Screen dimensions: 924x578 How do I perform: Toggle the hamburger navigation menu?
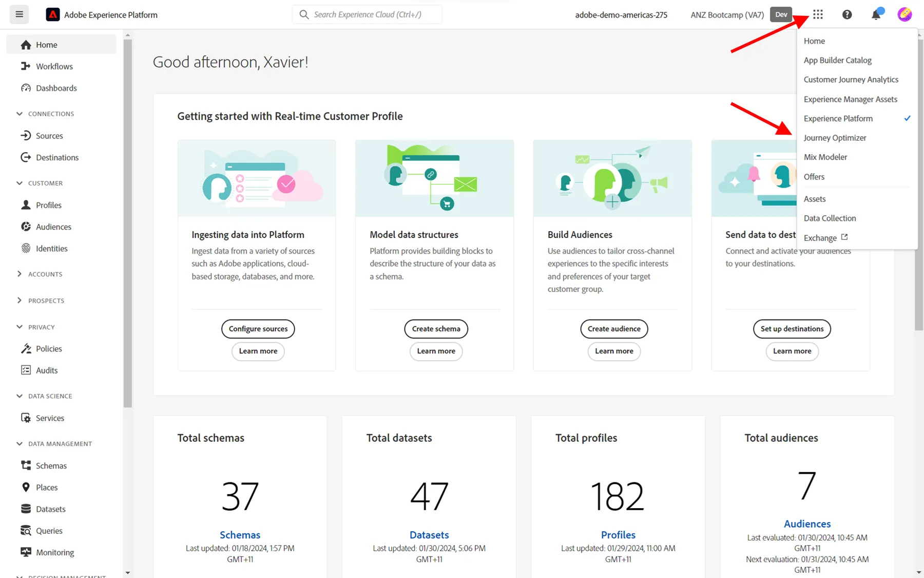pyautogui.click(x=19, y=14)
